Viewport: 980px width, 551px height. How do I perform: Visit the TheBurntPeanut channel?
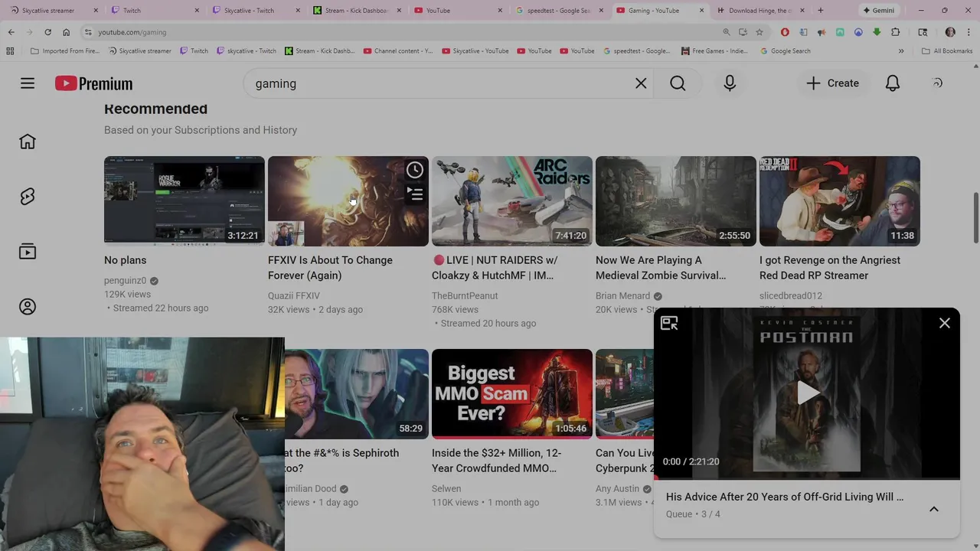(465, 296)
